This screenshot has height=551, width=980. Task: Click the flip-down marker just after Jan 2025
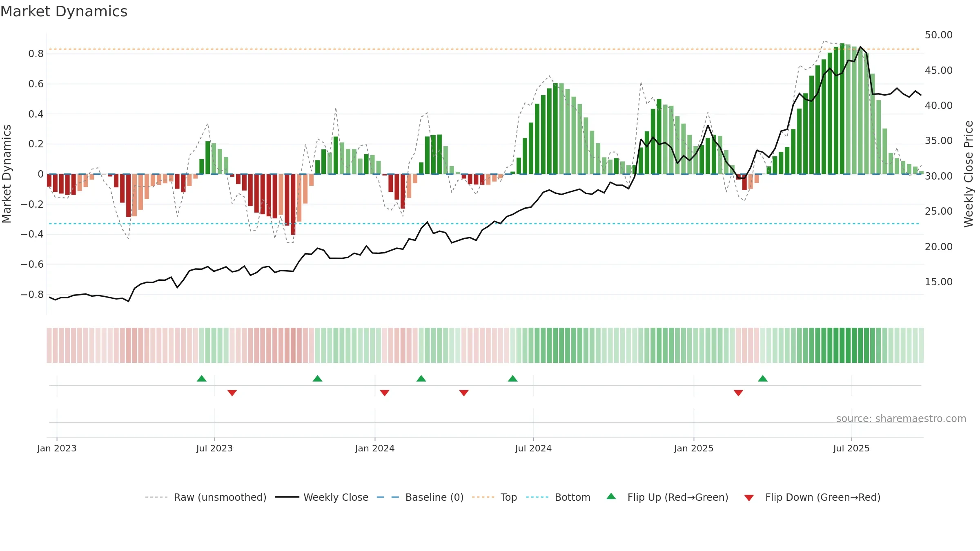pos(738,393)
